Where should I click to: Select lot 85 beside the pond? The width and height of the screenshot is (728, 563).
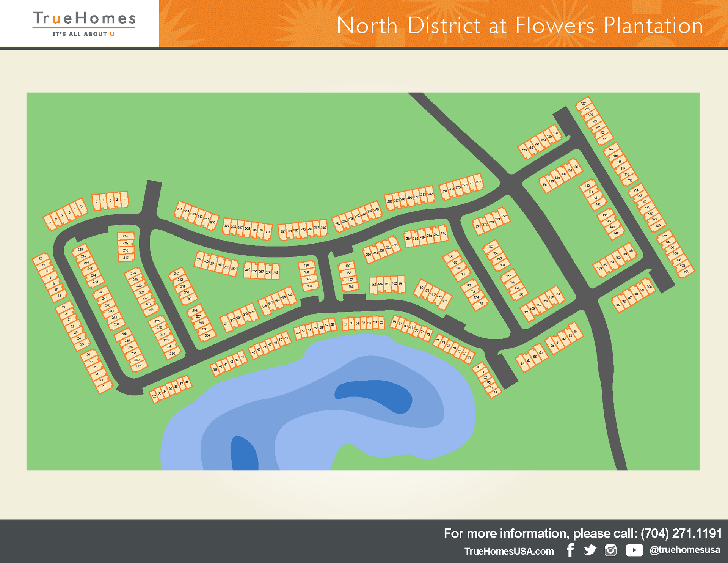(495, 392)
